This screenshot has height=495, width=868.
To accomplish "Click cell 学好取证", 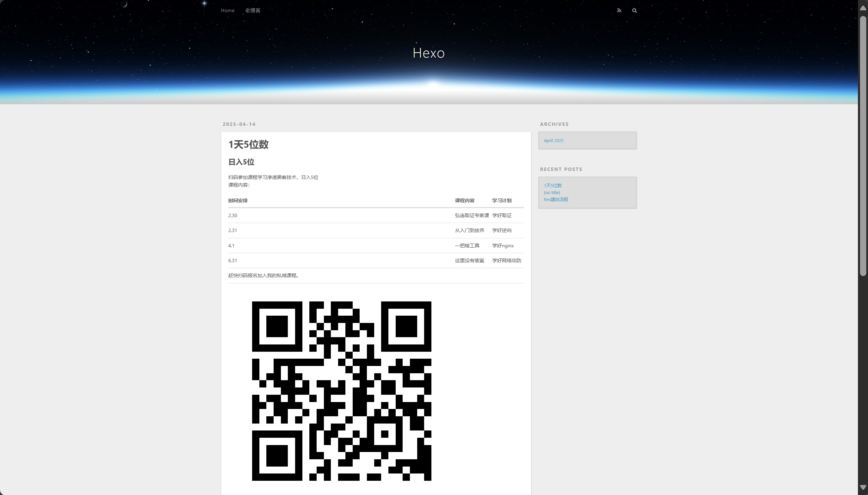I will coord(502,215).
